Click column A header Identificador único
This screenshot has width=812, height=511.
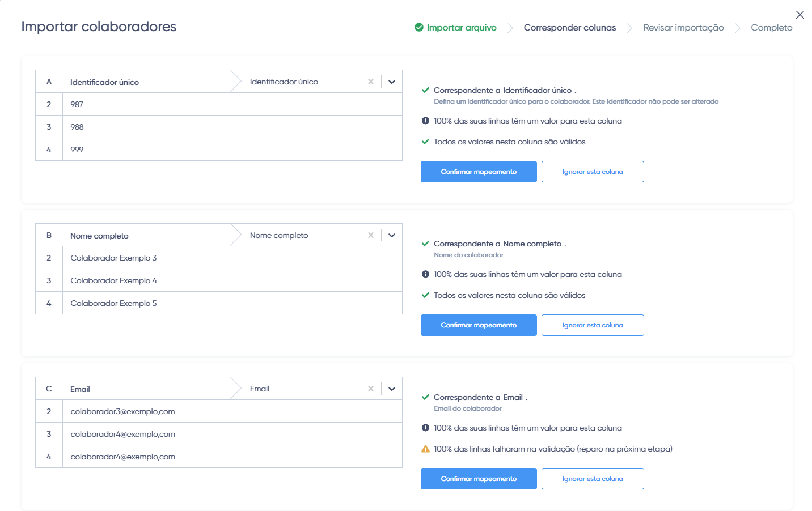(104, 82)
